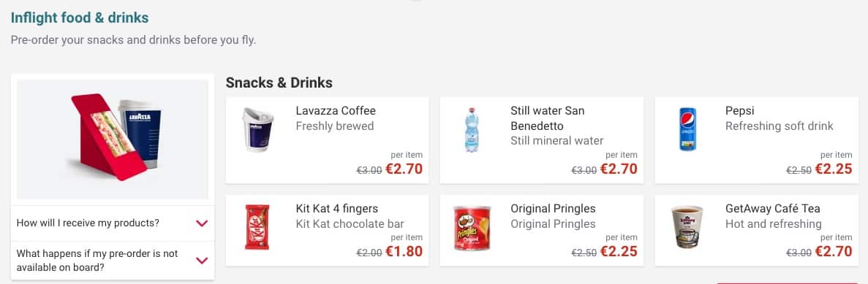Image resolution: width=868 pixels, height=284 pixels.
Task: Open the Lavazza Coffee product card
Action: click(x=327, y=140)
